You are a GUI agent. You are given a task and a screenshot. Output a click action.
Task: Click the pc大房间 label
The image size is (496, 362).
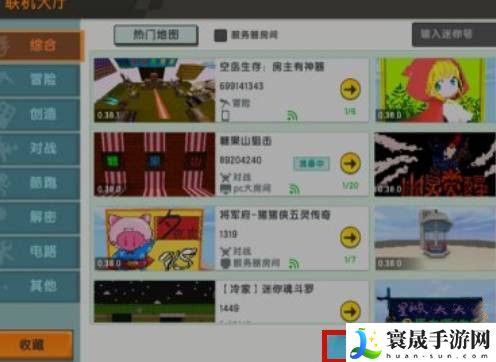click(x=252, y=189)
